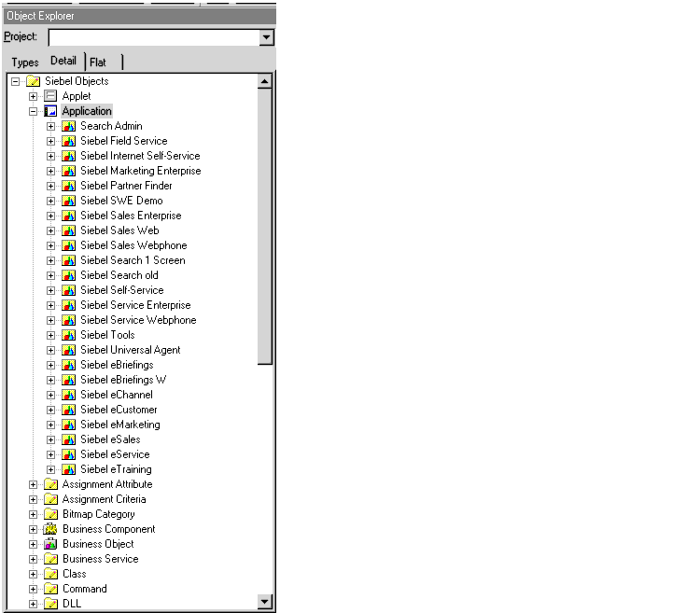
Task: Select the Command label
Action: pyautogui.click(x=85, y=589)
